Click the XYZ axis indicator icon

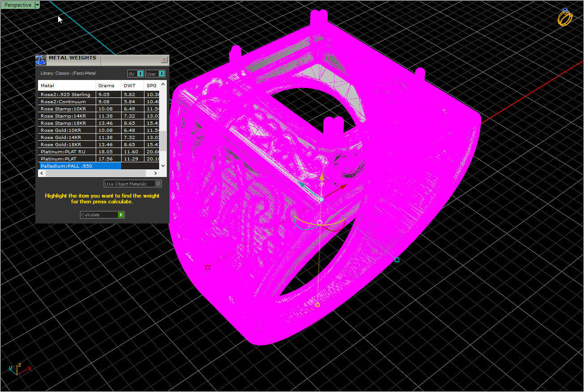point(19,369)
